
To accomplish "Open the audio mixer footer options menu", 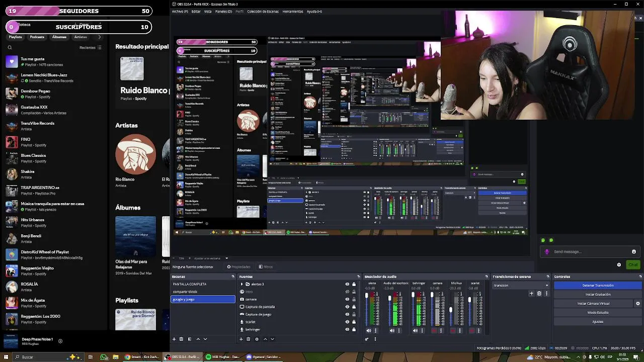I will [375, 339].
